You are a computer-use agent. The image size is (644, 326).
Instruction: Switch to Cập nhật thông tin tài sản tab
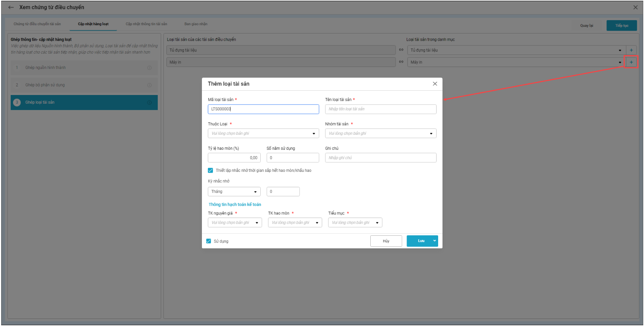click(x=146, y=24)
